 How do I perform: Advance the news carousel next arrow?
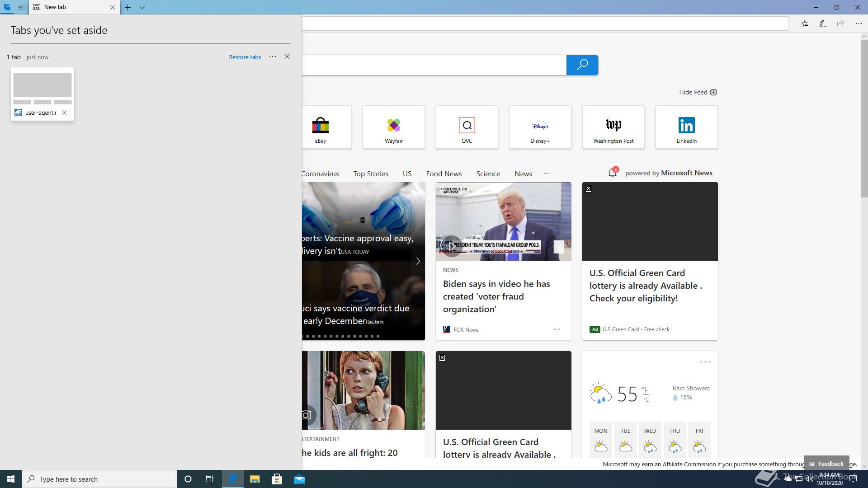pos(418,261)
